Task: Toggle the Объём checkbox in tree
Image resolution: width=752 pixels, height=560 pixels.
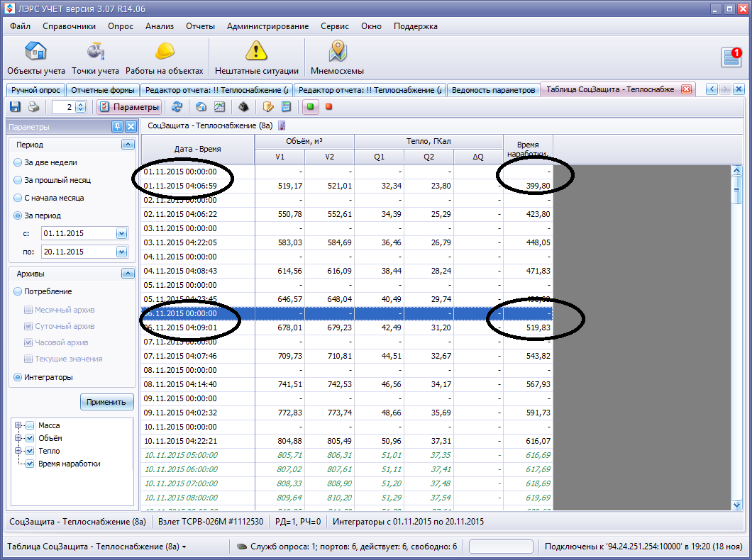Action: (x=31, y=438)
